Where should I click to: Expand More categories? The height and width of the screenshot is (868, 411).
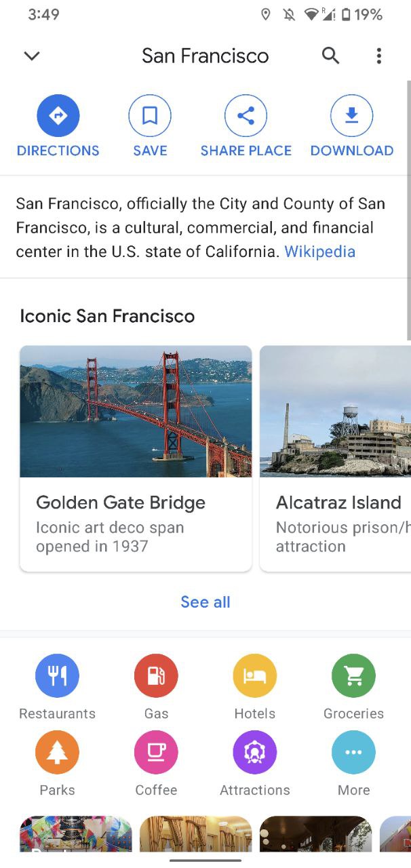coord(353,752)
